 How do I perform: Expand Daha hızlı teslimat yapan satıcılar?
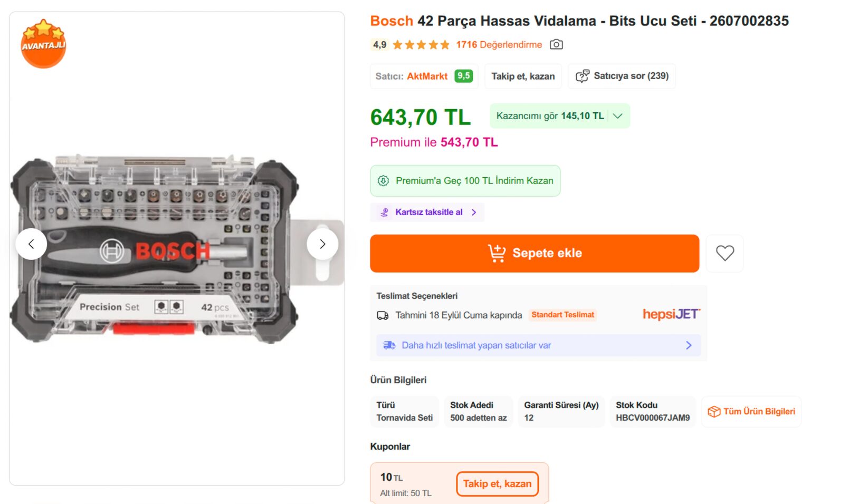pos(538,345)
